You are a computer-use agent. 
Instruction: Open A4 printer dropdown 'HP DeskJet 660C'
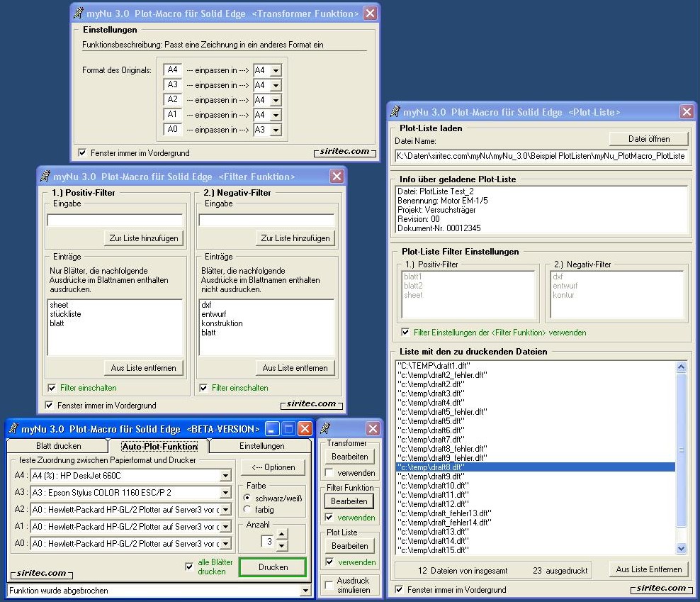(x=226, y=476)
